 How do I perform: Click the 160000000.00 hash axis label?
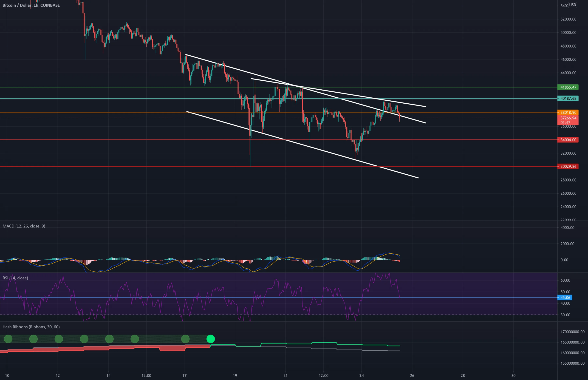[572, 353]
